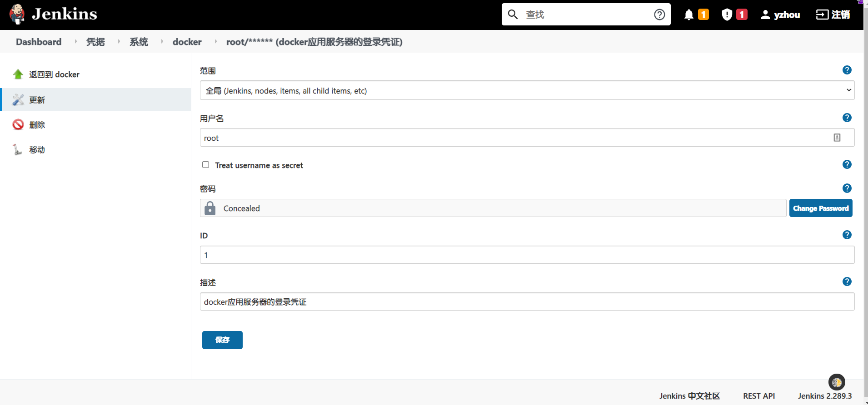Open help for 范围 field
The width and height of the screenshot is (868, 405).
point(847,70)
